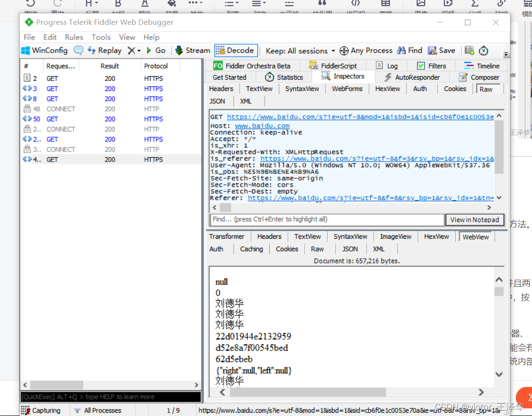Replay the selected session
The width and height of the screenshot is (532, 416).
(104, 51)
